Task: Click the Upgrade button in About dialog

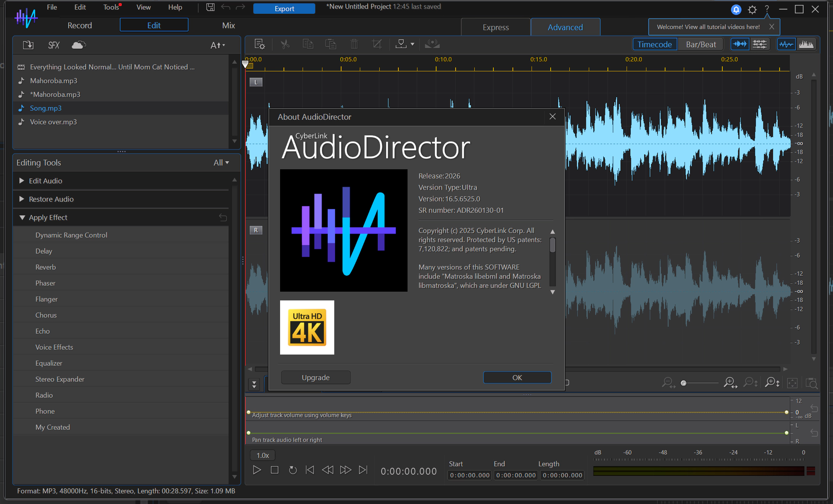Action: pyautogui.click(x=316, y=377)
